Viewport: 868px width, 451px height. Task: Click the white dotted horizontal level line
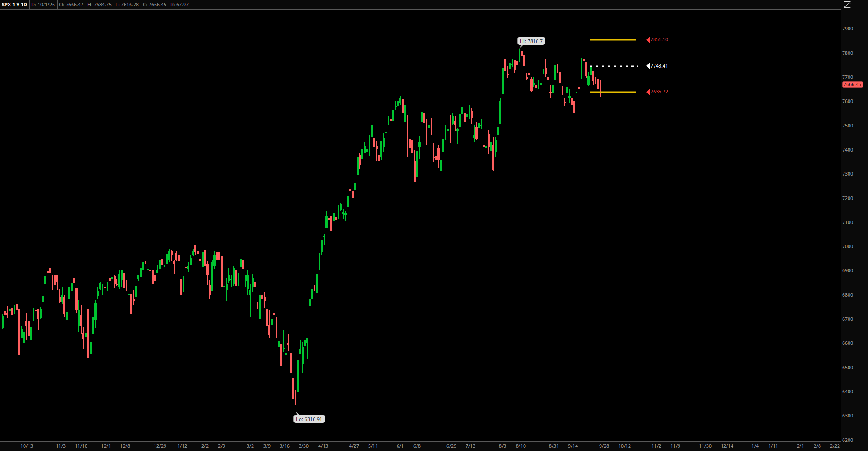pyautogui.click(x=614, y=66)
